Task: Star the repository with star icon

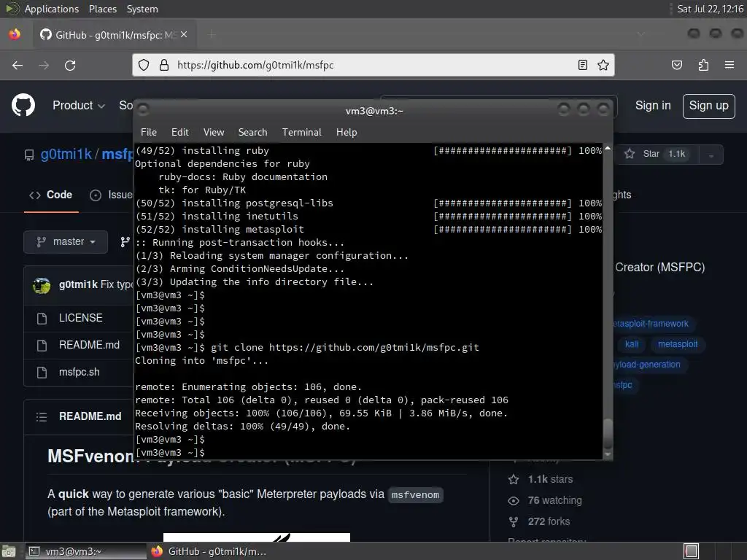Action: tap(630, 154)
